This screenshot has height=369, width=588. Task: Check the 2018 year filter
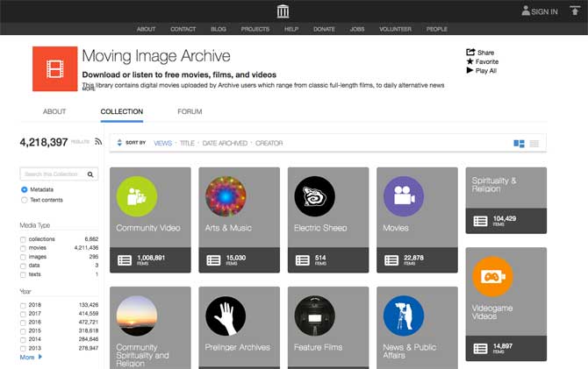23,305
